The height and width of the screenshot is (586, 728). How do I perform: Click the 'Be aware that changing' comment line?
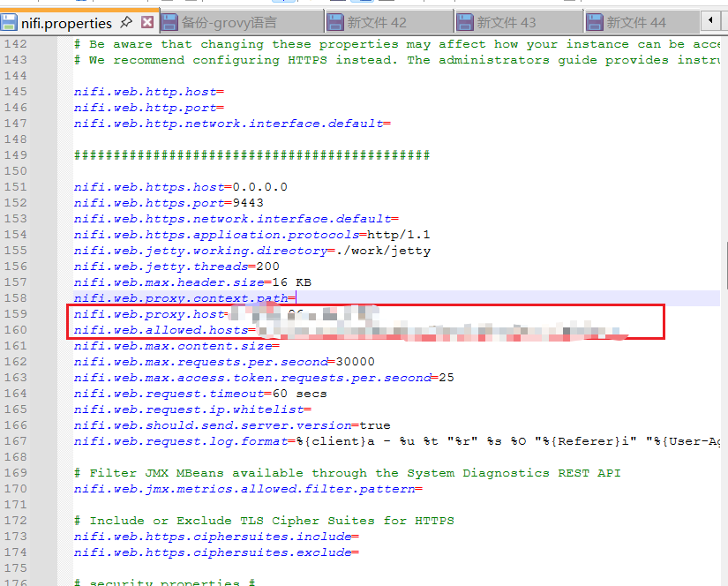397,44
